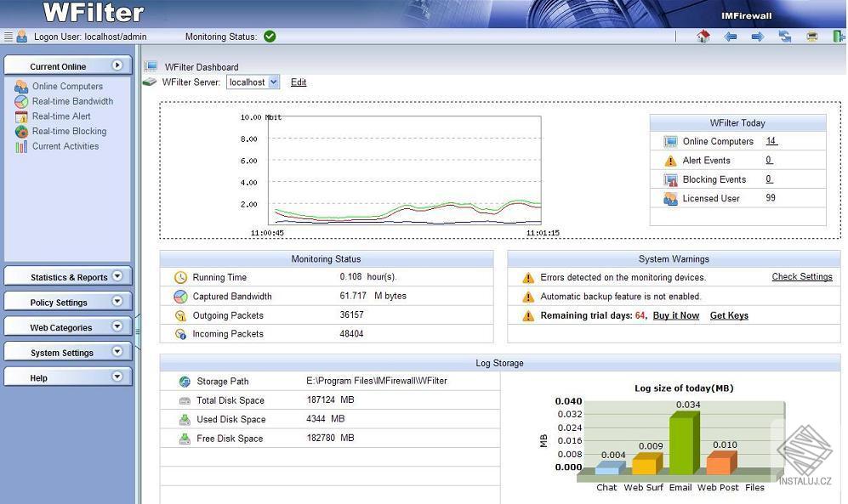This screenshot has width=848, height=504.
Task: Click the Used Disk Space icon
Action: [x=185, y=420]
